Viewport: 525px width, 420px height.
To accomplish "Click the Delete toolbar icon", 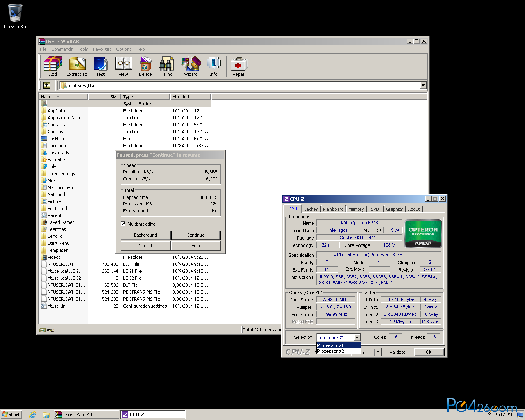I will (146, 66).
